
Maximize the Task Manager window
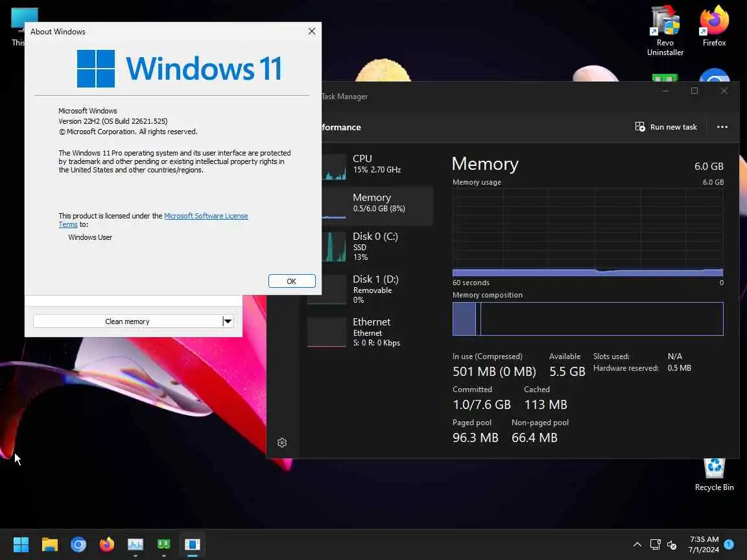point(694,91)
